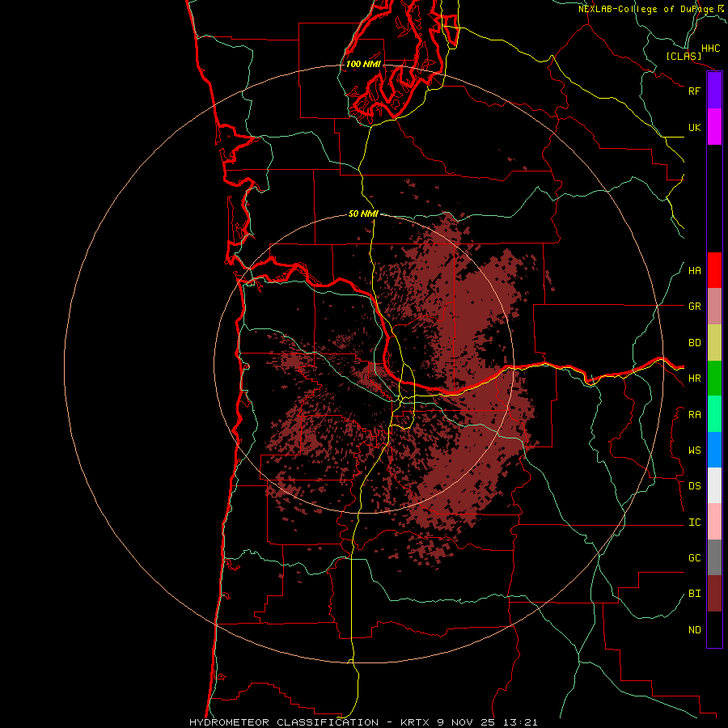
Task: Select the dusty pink GR legend swatch
Action: point(714,307)
